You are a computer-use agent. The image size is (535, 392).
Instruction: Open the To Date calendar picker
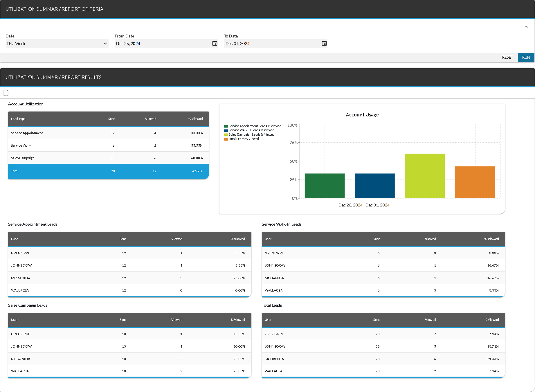[324, 44]
